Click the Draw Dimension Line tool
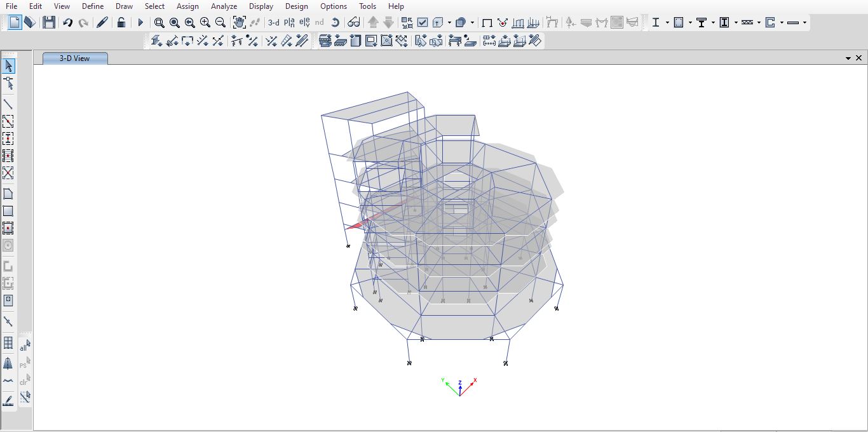The height and width of the screenshot is (432, 868). (x=8, y=321)
